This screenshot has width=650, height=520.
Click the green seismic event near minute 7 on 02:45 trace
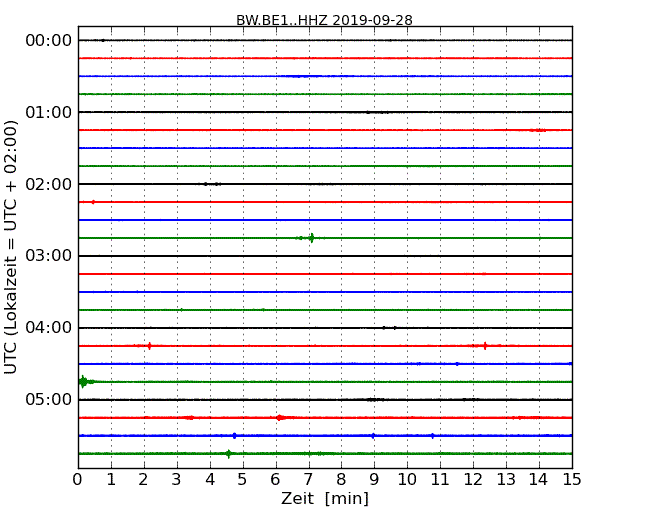click(x=311, y=238)
